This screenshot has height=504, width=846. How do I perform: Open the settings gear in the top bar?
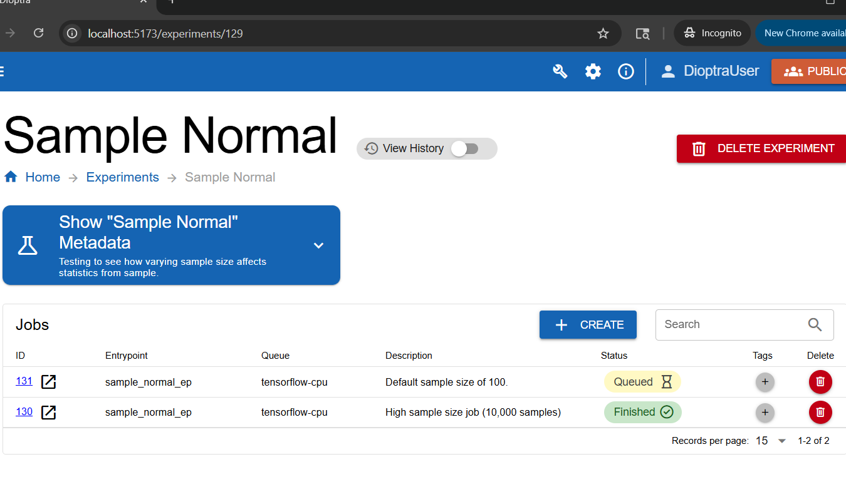pyautogui.click(x=593, y=71)
